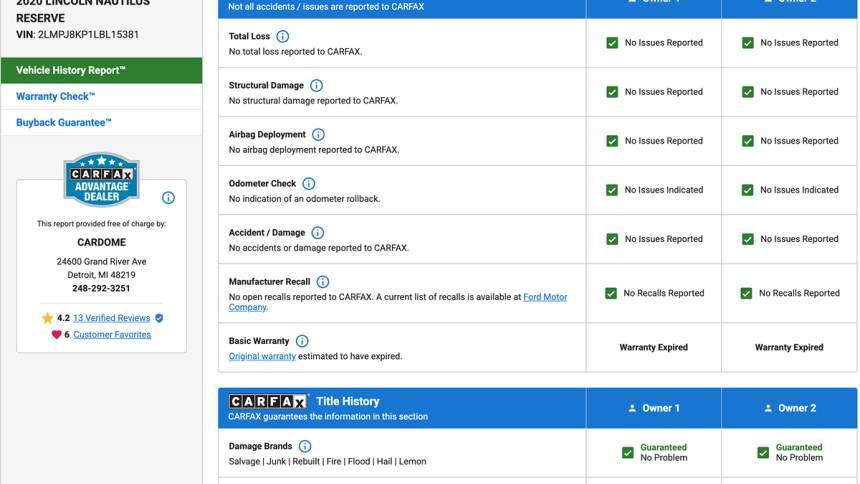Click Manufacturer Recall Owner 1 checkmark
This screenshot has height=484, width=860.
[610, 293]
